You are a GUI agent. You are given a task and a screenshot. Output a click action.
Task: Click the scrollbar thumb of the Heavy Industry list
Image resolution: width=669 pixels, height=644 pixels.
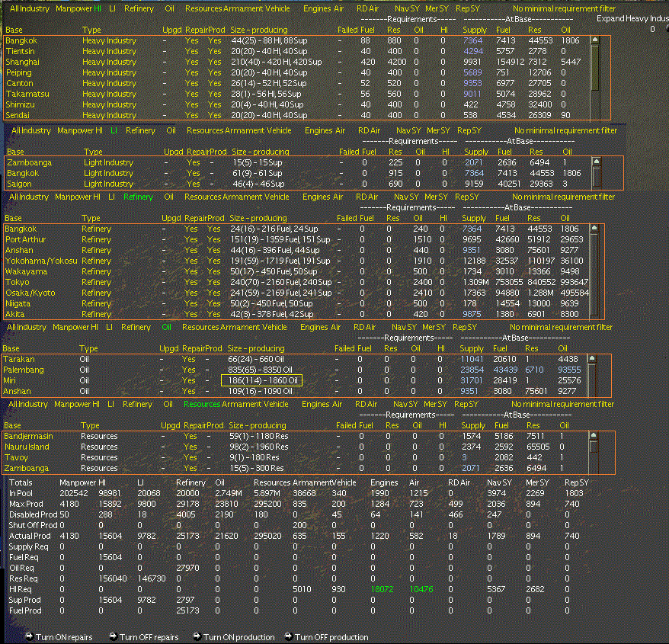(595, 67)
